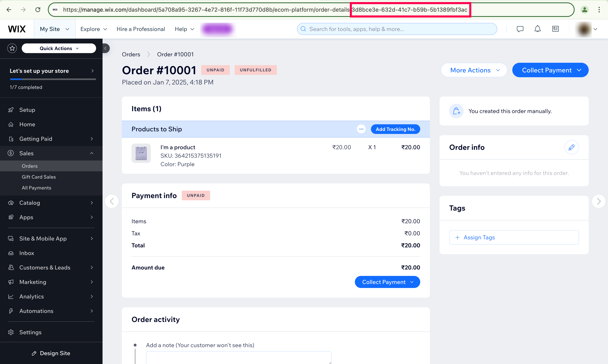Open the Explore dropdown menu
Viewport: 608px width, 364px height.
pyautogui.click(x=94, y=29)
